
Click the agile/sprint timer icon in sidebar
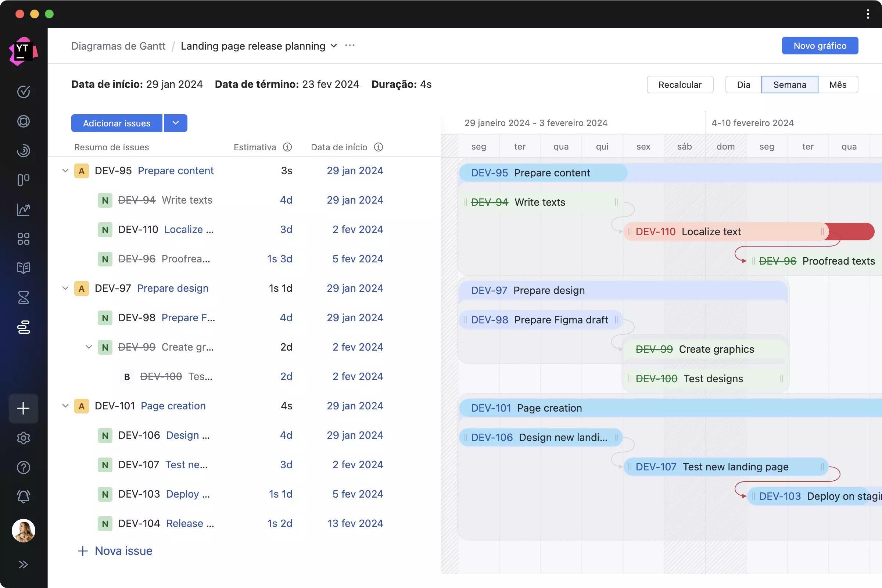point(24,297)
